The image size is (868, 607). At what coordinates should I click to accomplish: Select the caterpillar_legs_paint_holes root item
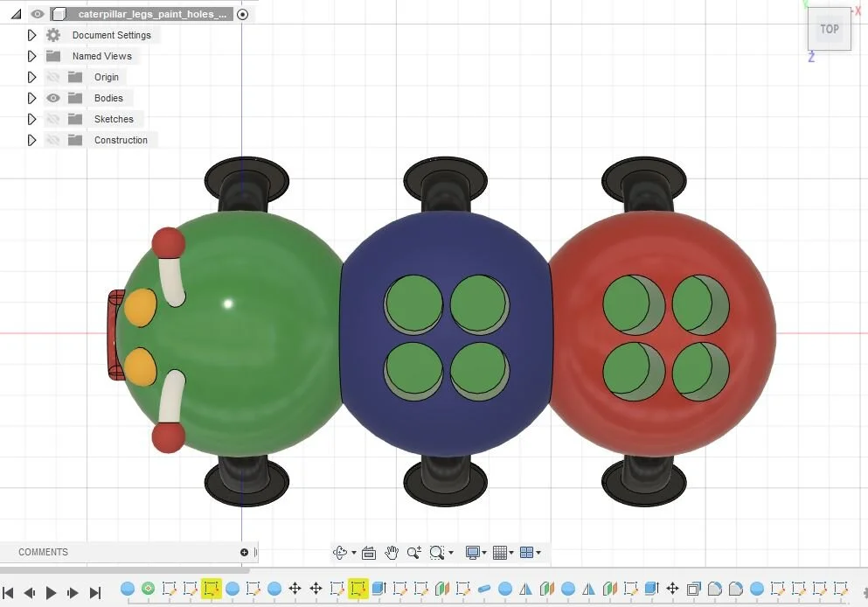coord(152,14)
